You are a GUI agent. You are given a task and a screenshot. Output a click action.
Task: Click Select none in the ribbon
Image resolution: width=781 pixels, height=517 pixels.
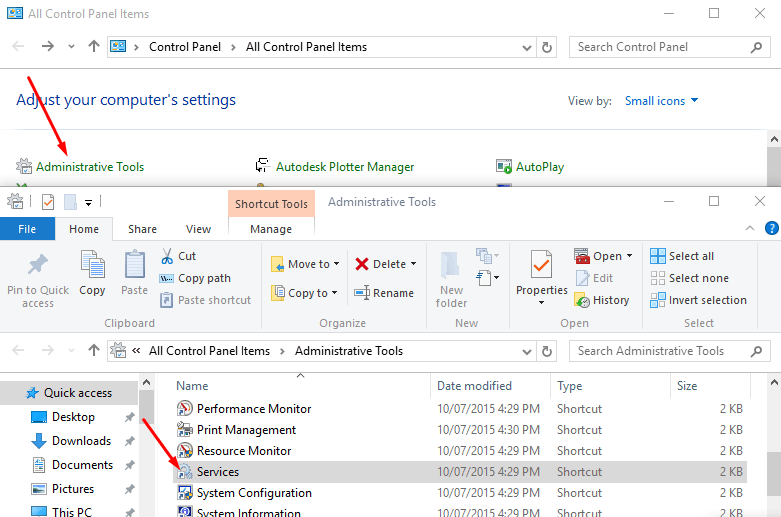[x=689, y=278]
